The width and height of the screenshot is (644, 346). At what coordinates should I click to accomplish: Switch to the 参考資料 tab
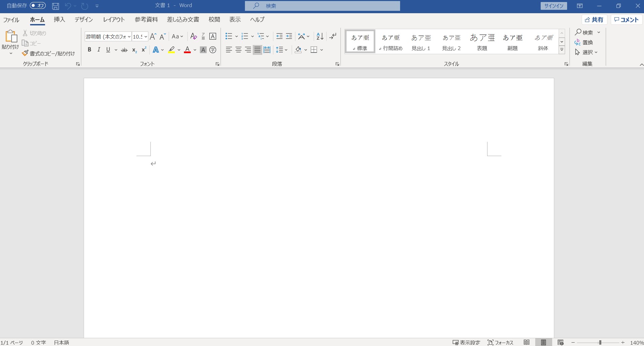point(146,20)
